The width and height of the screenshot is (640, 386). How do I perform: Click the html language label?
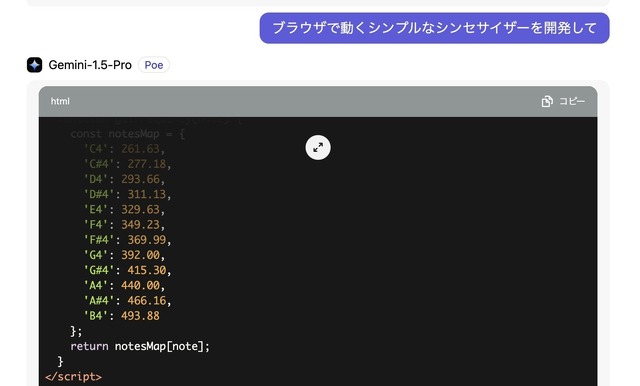(x=60, y=101)
